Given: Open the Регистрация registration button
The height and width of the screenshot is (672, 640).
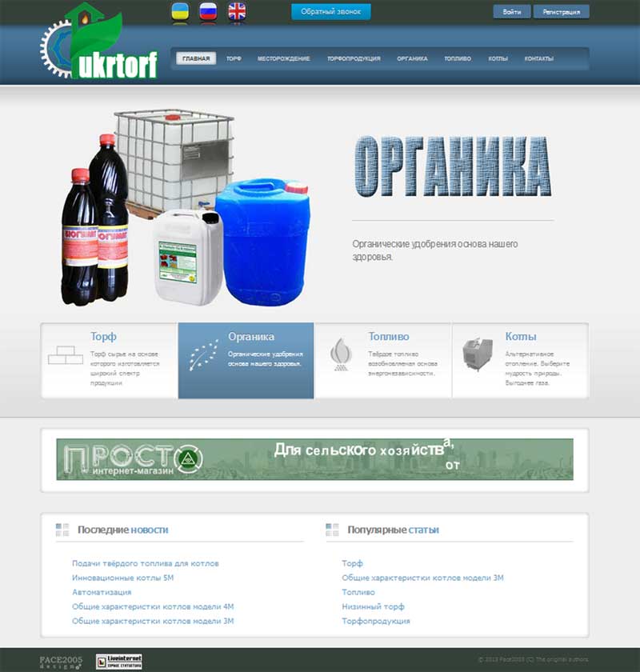Looking at the screenshot, I should 561,12.
